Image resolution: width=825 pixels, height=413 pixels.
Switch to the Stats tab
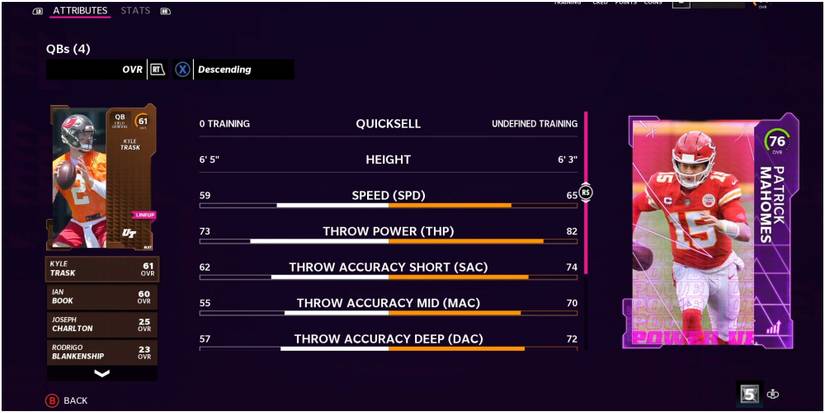pos(136,11)
